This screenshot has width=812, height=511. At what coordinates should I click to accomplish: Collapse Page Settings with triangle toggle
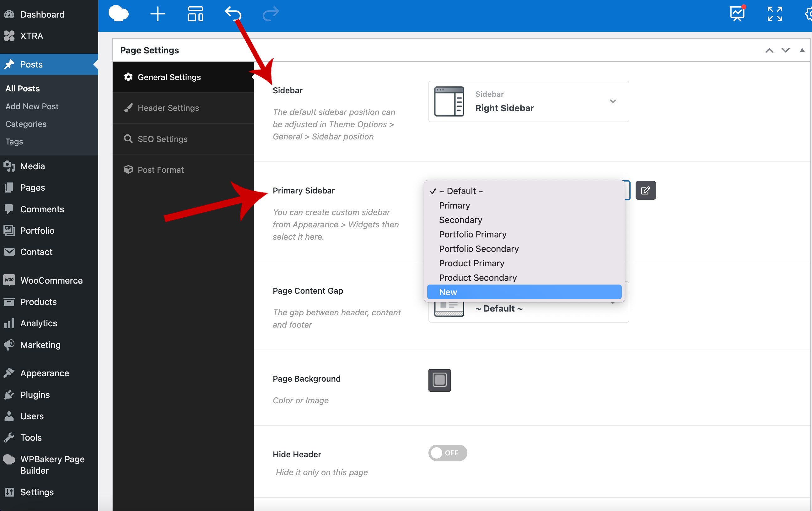(x=802, y=50)
